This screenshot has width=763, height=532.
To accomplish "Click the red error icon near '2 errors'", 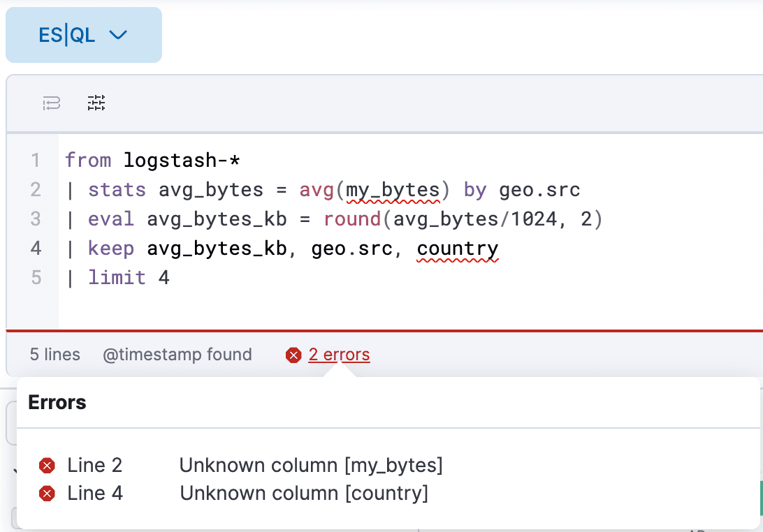I will (x=293, y=355).
